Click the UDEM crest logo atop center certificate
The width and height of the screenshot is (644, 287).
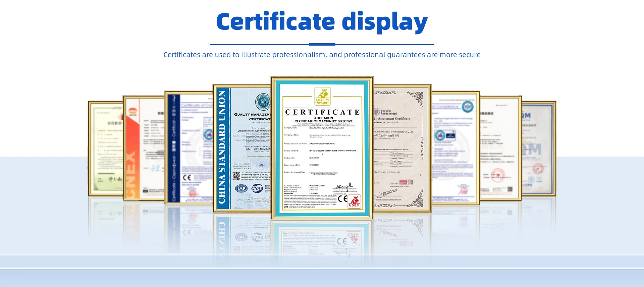[322, 96]
